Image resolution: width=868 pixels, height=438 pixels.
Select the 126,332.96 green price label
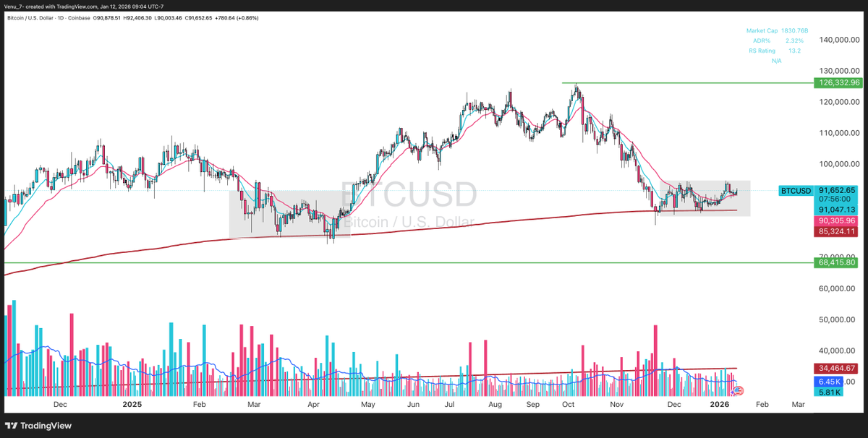click(x=839, y=83)
